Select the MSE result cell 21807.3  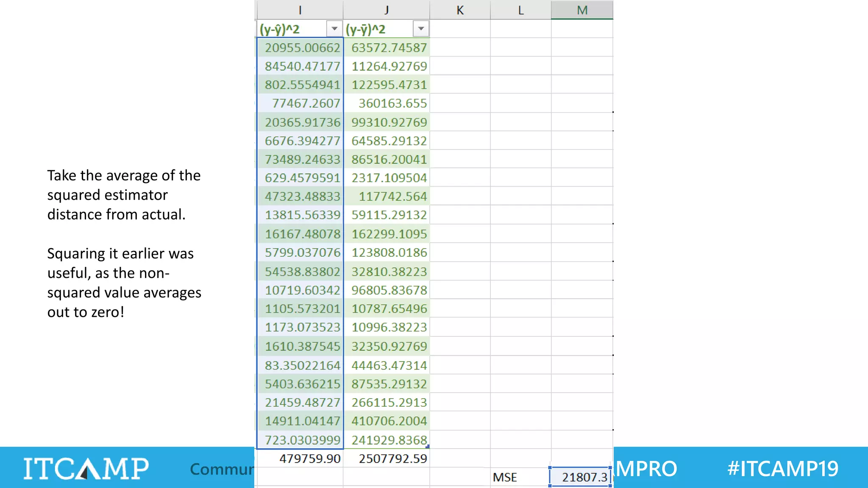coord(580,477)
